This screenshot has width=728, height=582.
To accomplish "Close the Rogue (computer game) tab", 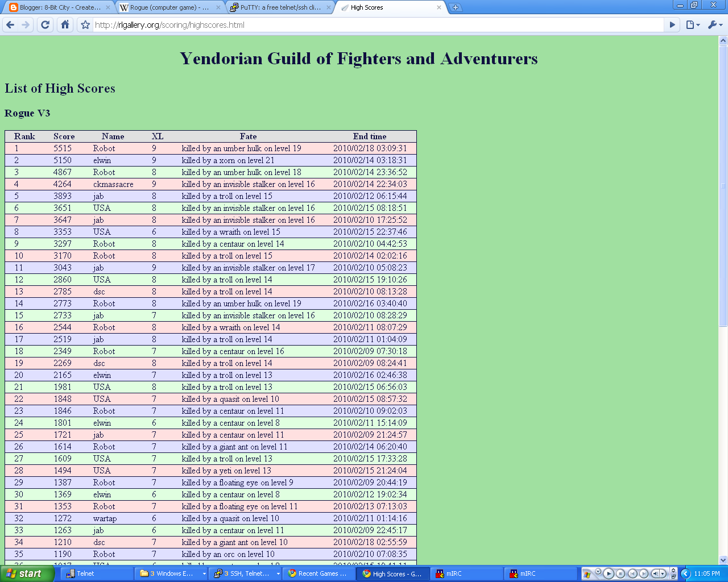I will point(218,7).
